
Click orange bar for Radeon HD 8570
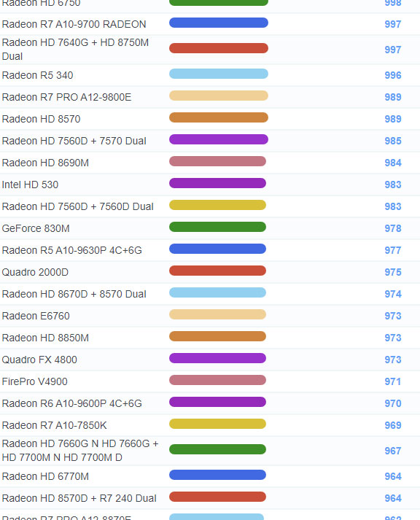tap(219, 117)
